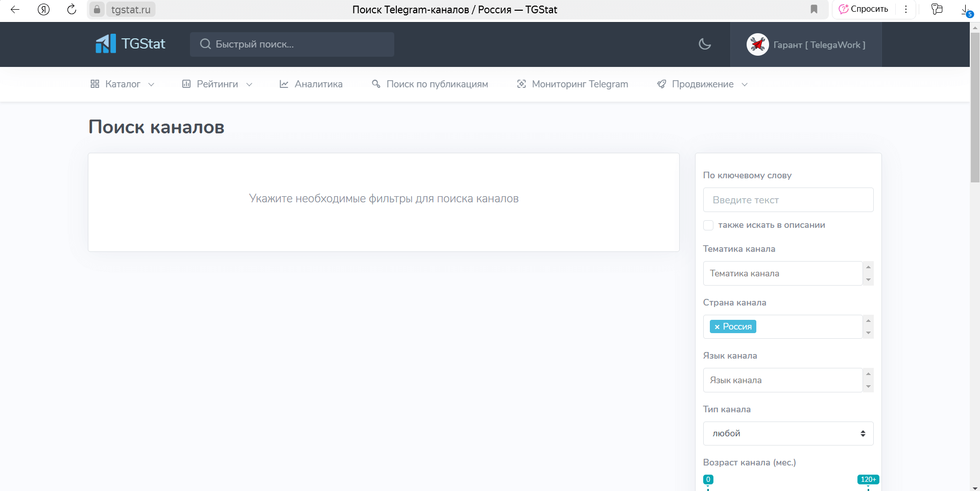
Task: Open the Тематика канала selector
Action: pyautogui.click(x=782, y=273)
